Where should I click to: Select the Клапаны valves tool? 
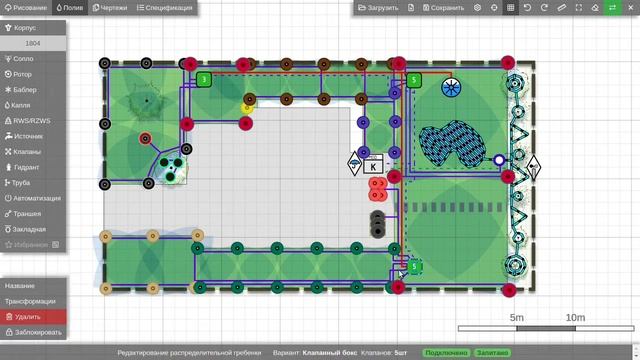coord(33,152)
